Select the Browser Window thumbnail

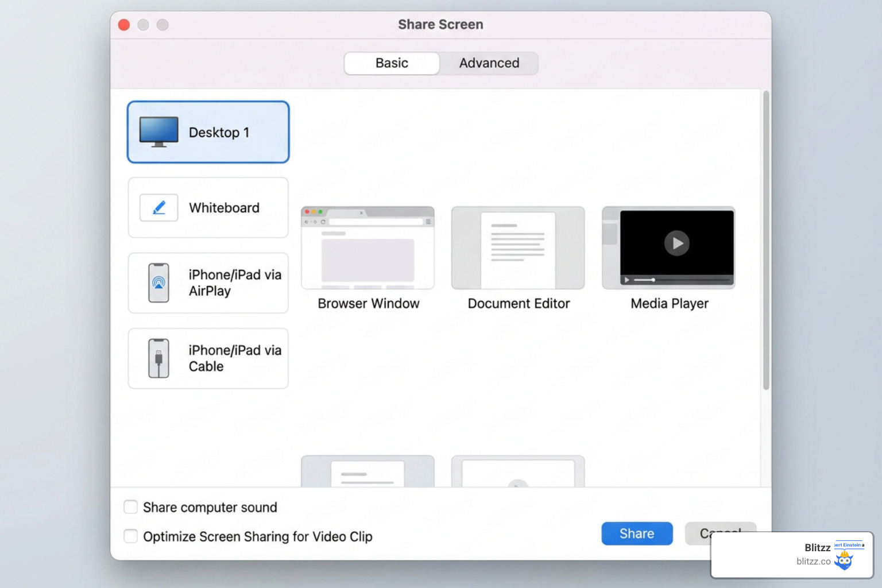coord(367,248)
